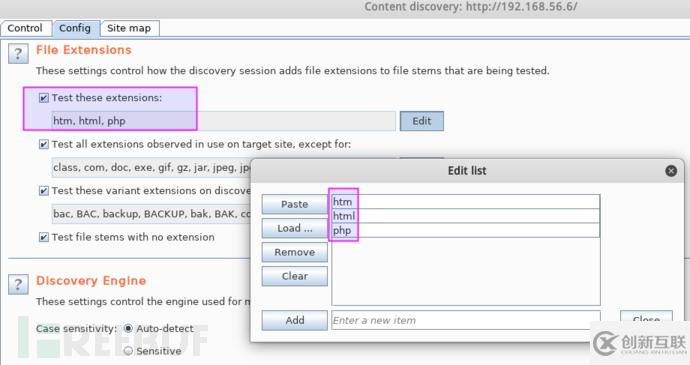Click Edit button beside htm, html, php
The width and height of the screenshot is (690, 365).
pos(422,121)
